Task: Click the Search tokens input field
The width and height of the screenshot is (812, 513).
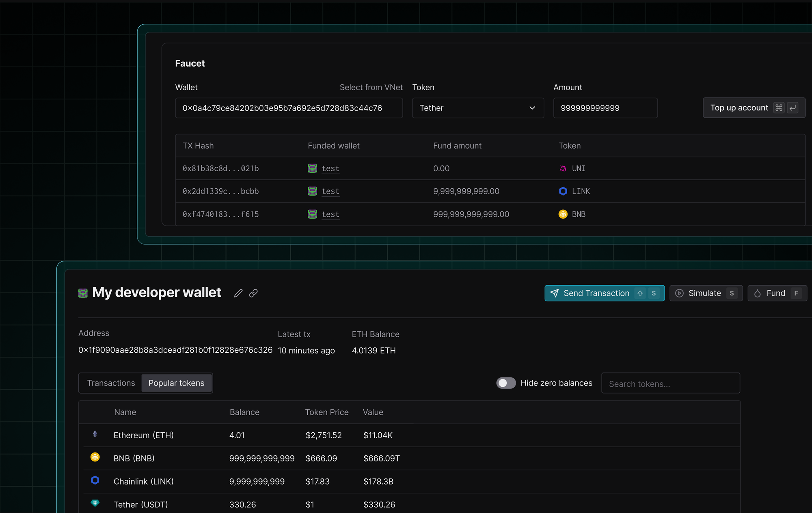Action: (x=670, y=383)
